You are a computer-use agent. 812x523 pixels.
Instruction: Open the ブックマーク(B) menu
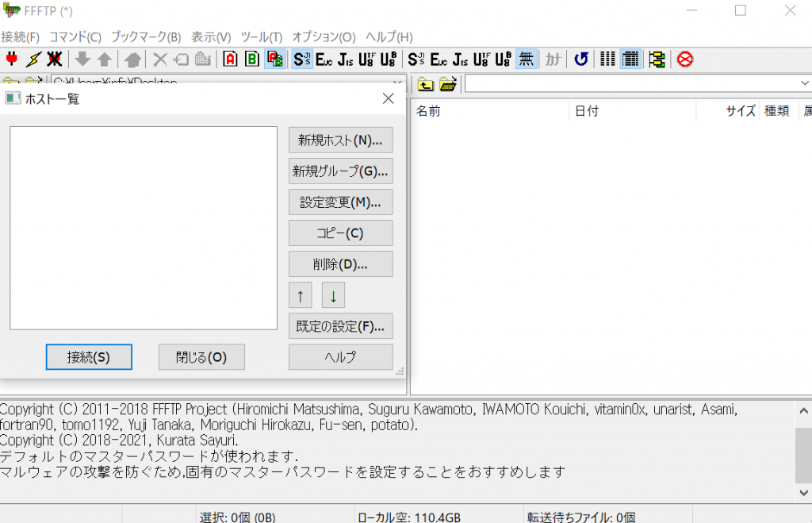coord(146,37)
